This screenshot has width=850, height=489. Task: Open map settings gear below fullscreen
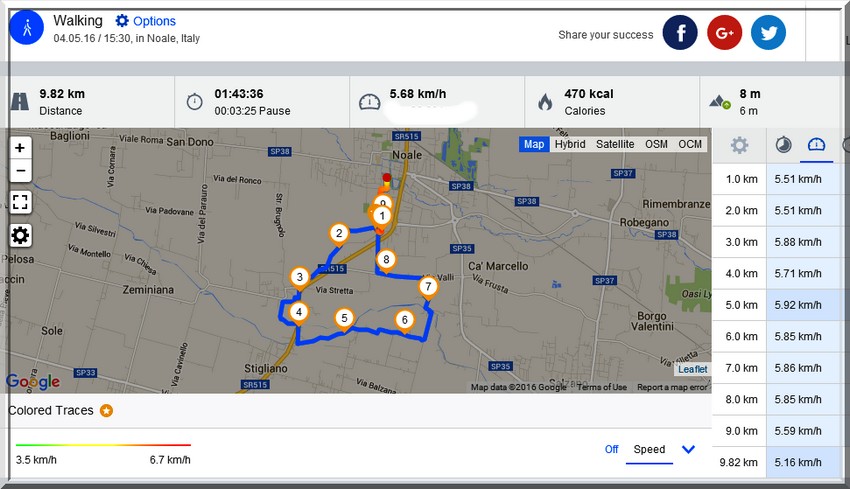click(20, 236)
